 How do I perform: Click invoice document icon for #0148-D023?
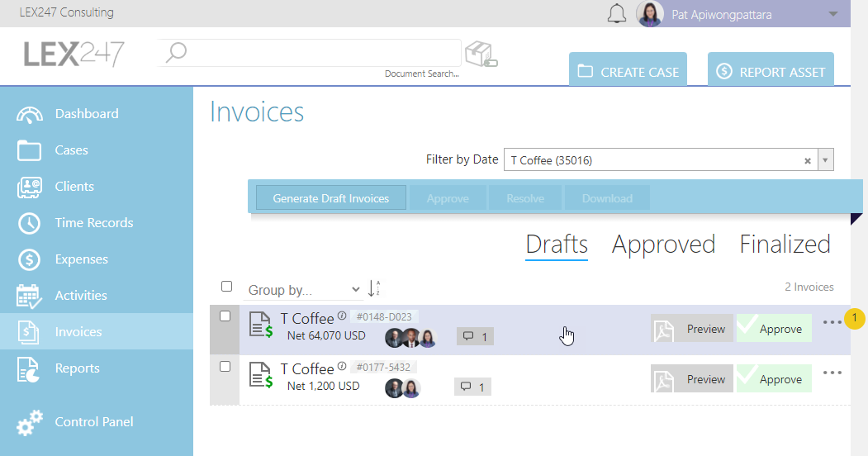260,325
